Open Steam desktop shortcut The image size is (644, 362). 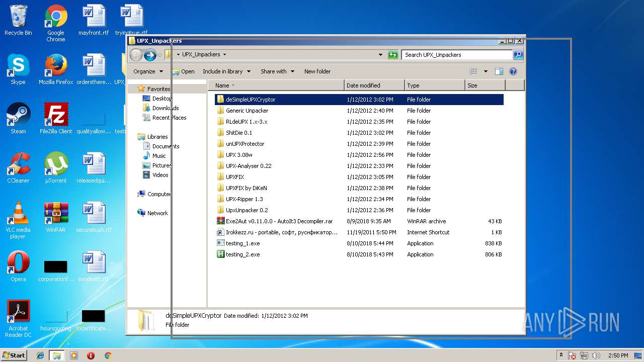coord(18,119)
